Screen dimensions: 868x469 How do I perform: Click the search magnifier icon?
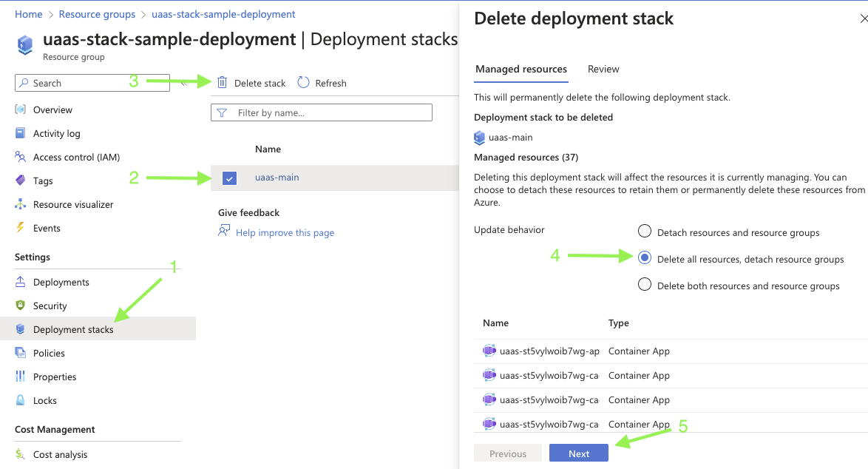coord(24,83)
